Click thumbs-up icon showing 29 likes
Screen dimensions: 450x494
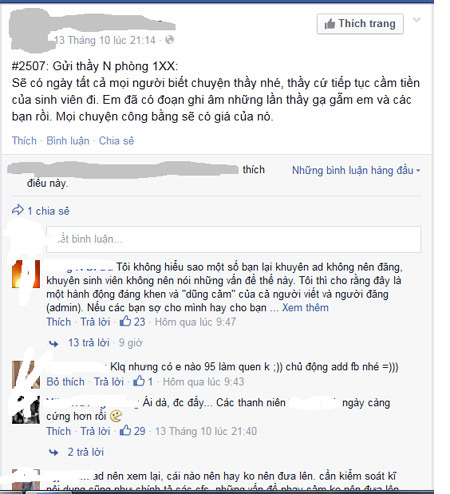click(x=125, y=430)
